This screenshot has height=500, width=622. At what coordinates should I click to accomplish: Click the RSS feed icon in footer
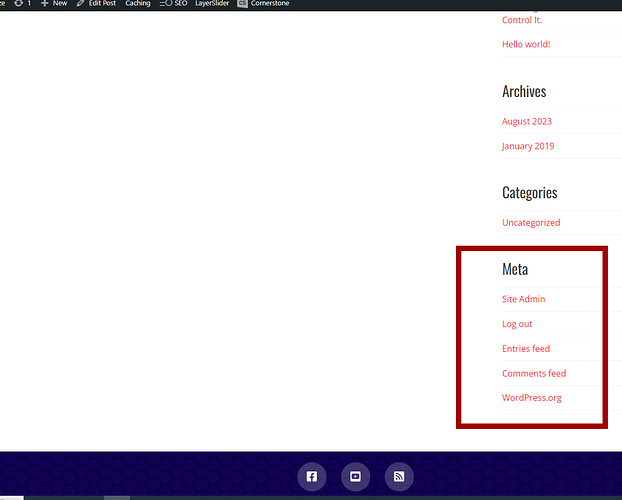tap(399, 477)
